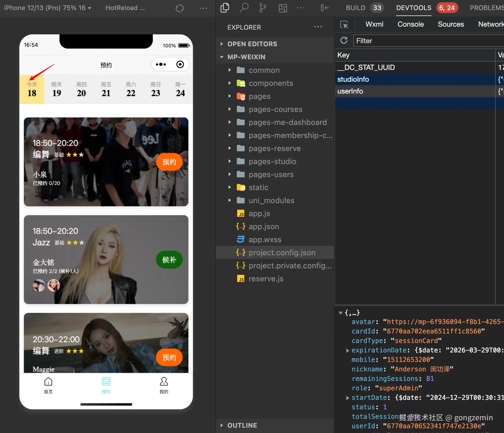Screen dimensions: 504x433
Task: Expand the expirationDate object property
Action: 348,350
